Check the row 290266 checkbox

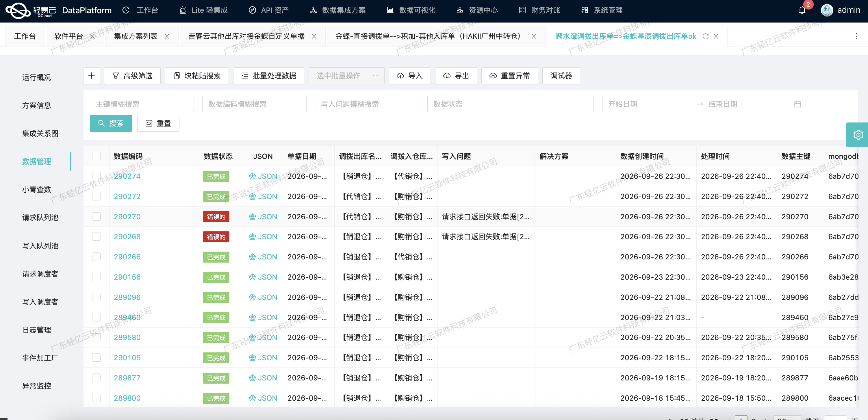[97, 257]
